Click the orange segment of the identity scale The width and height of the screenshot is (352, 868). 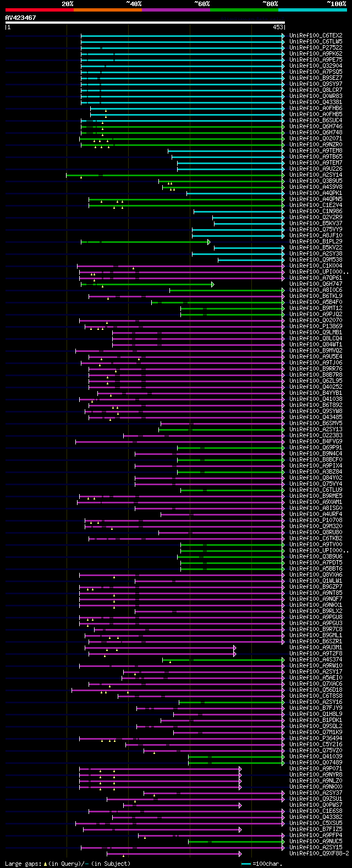tap(108, 10)
